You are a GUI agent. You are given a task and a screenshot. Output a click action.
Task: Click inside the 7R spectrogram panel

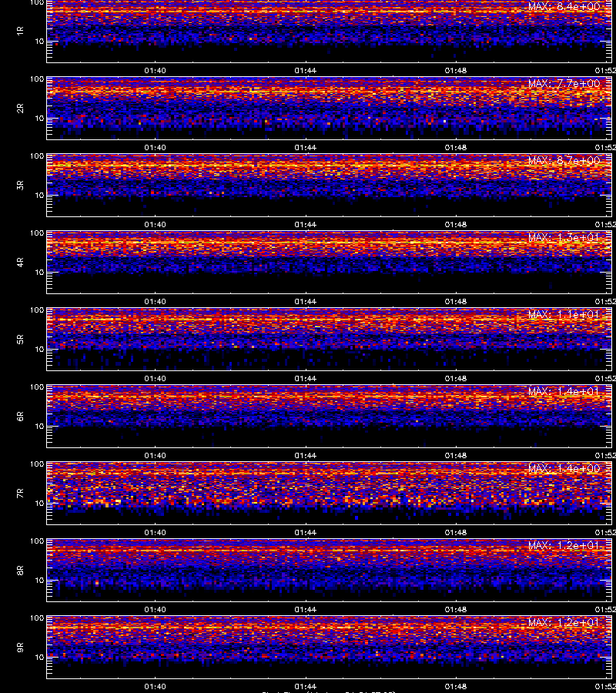pos(330,494)
